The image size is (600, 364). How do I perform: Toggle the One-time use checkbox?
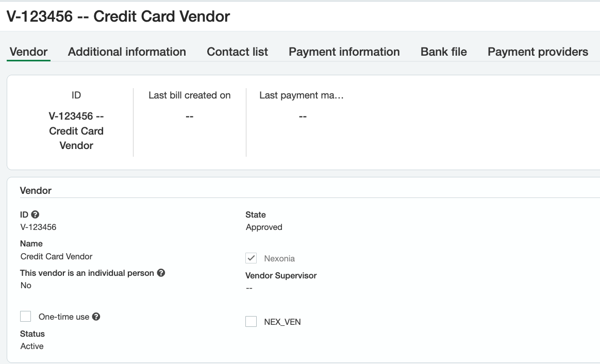click(26, 317)
